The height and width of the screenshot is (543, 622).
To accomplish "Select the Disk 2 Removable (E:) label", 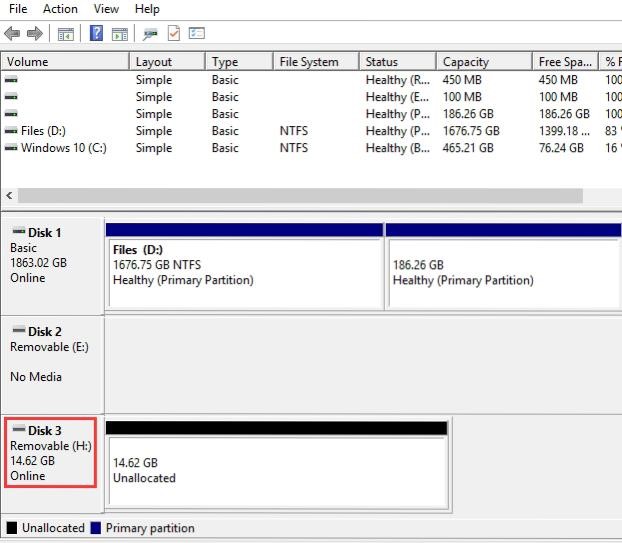I will [52, 365].
